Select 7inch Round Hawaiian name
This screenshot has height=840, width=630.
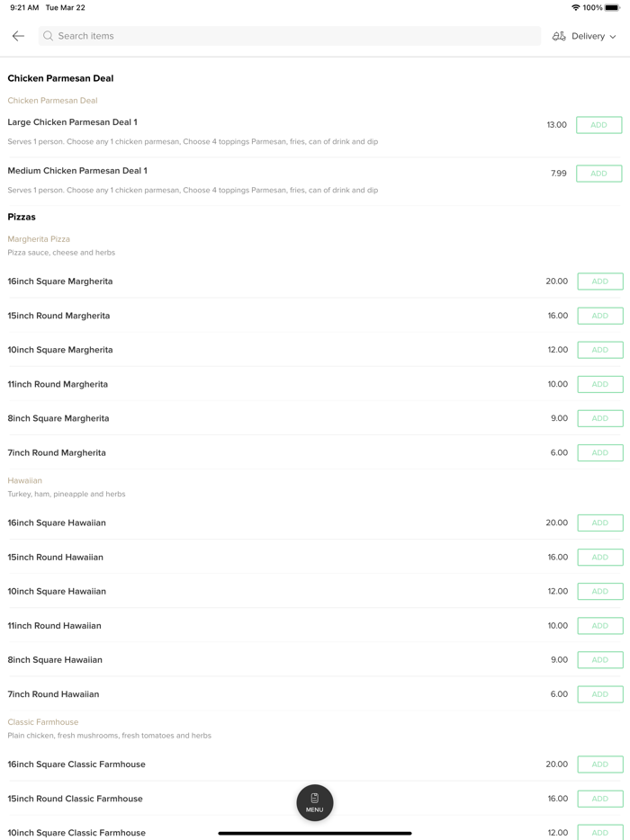(53, 694)
